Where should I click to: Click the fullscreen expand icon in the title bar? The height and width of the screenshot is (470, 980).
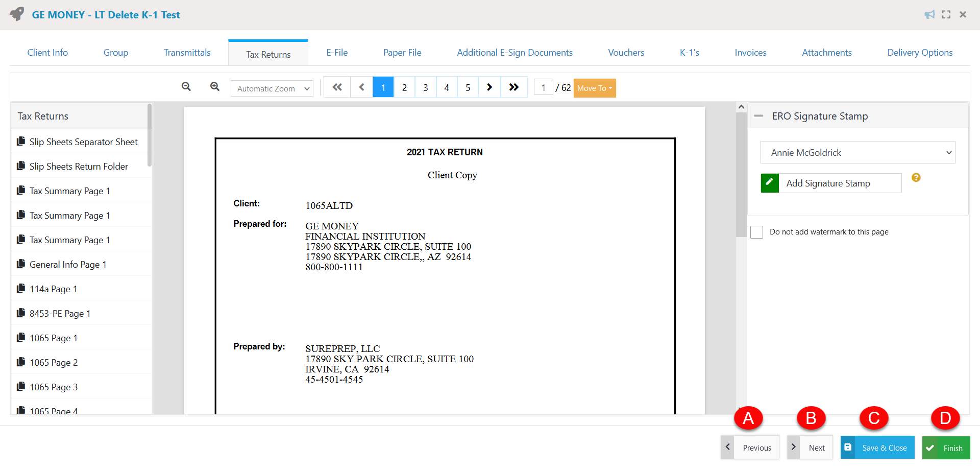point(946,14)
